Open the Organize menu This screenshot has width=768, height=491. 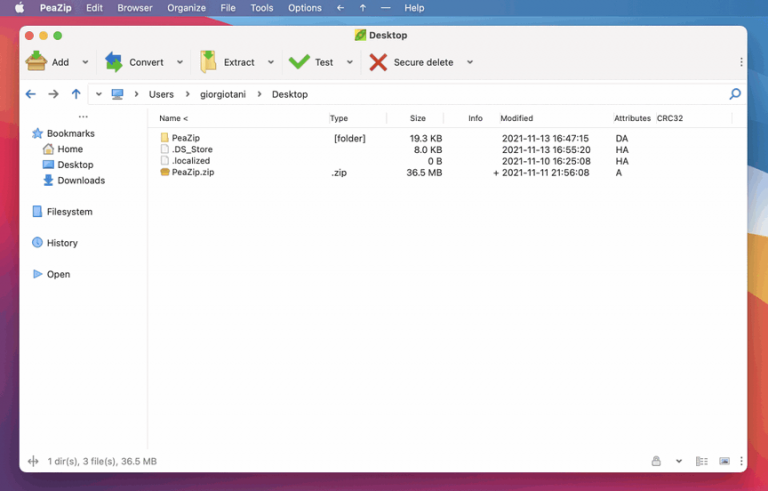pos(186,8)
